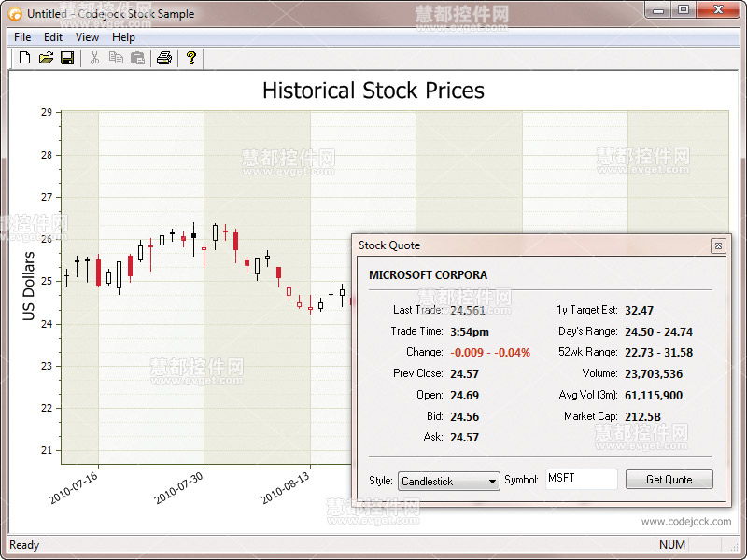Click the 2010-07-30 date axis label
Viewport: 747px width, 560px height.
point(179,488)
